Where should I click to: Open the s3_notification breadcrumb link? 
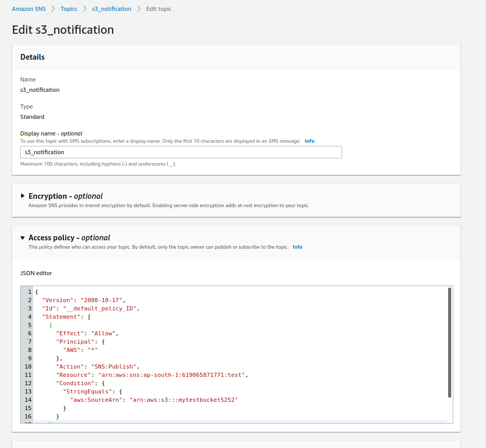point(112,9)
